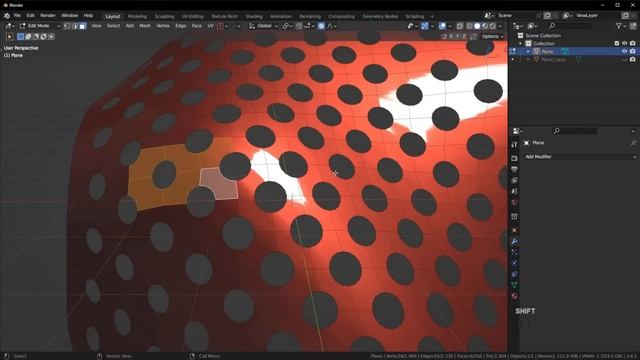
Task: Click the Blender logo menu icon
Action: (7, 16)
